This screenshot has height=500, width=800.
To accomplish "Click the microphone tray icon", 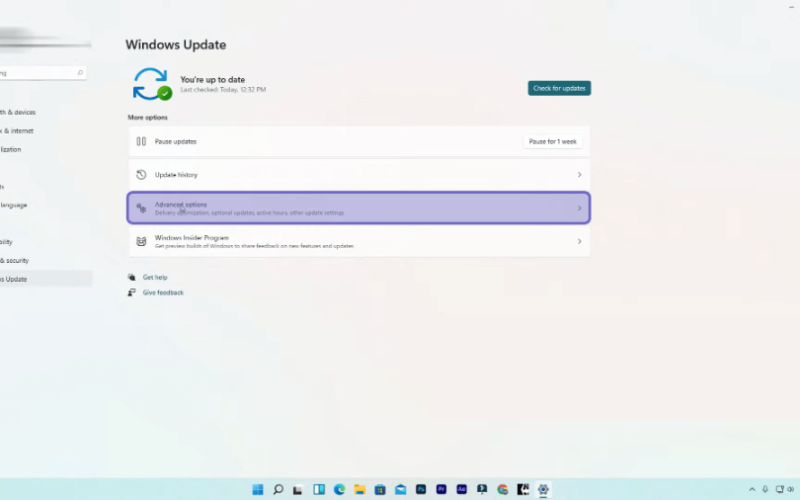I will pos(765,489).
